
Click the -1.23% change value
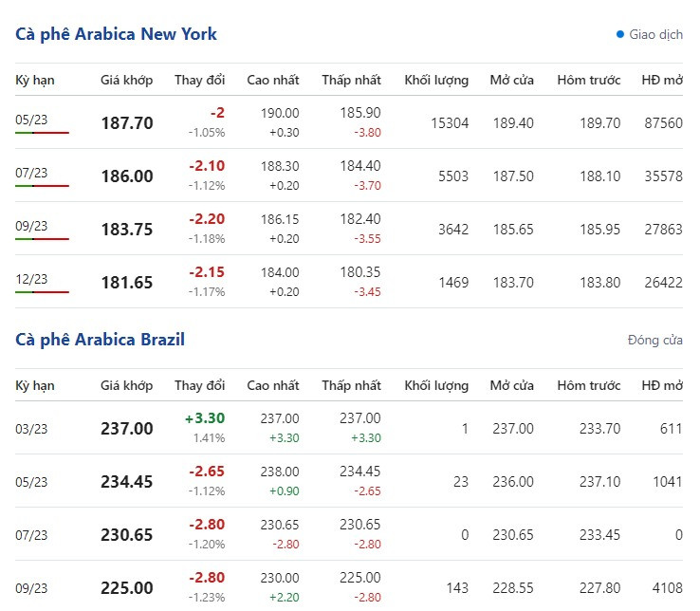[207, 598]
